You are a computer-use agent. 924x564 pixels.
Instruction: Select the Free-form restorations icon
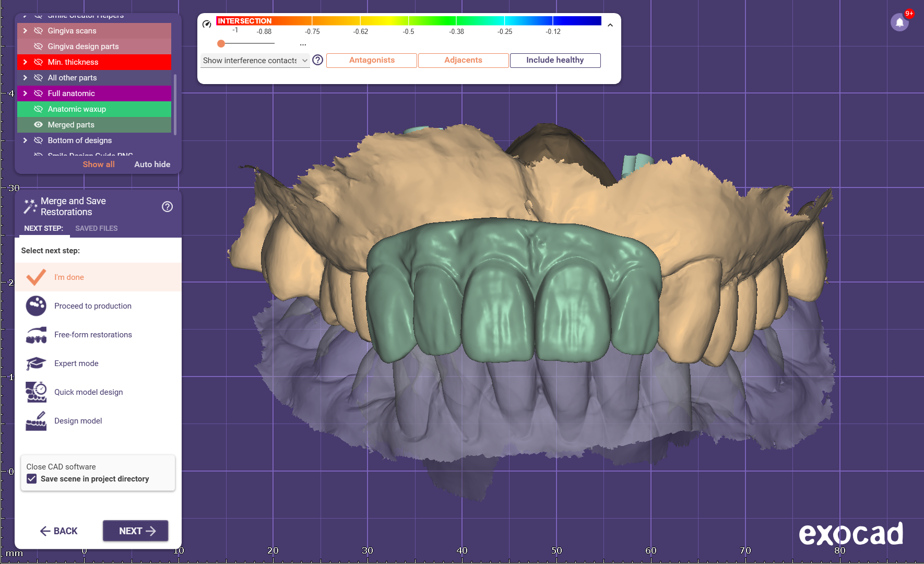pyautogui.click(x=36, y=335)
